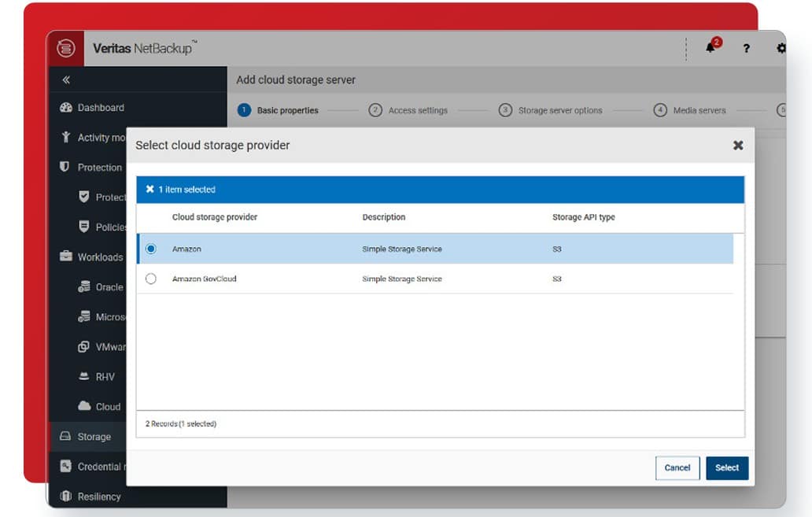Go to Basic properties step
Viewport: 812px width, 517px height.
[278, 110]
